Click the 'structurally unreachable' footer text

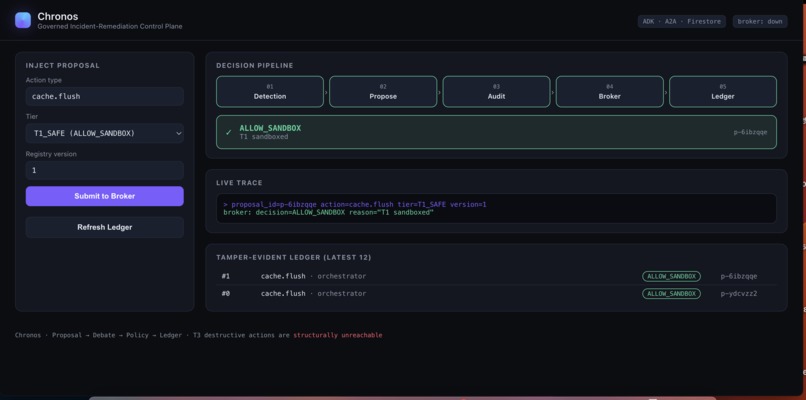tap(338, 335)
